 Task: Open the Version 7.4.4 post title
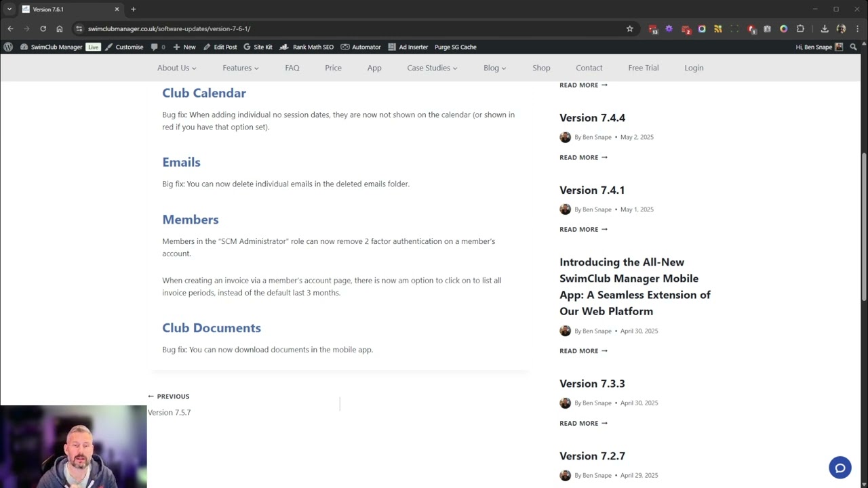click(592, 118)
